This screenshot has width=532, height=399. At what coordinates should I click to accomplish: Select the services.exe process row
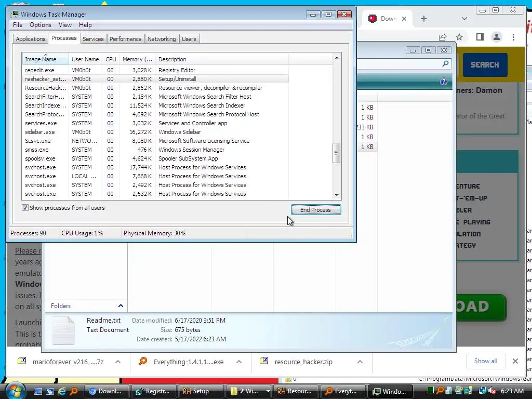pos(155,123)
